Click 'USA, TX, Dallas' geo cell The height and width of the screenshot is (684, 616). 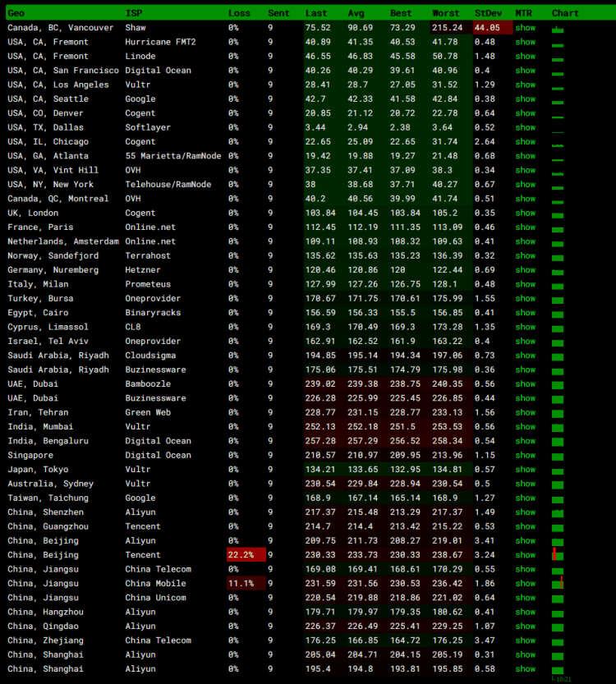click(x=45, y=128)
